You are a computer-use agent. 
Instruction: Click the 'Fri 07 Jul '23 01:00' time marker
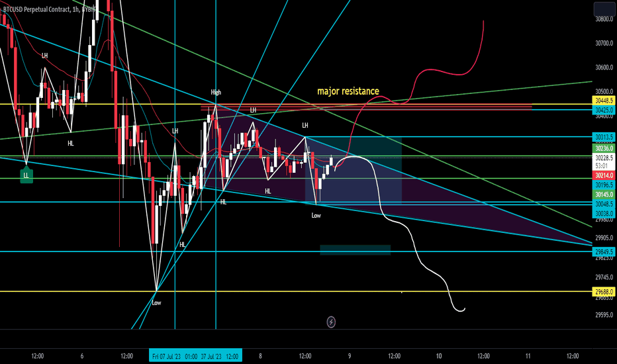(174, 356)
